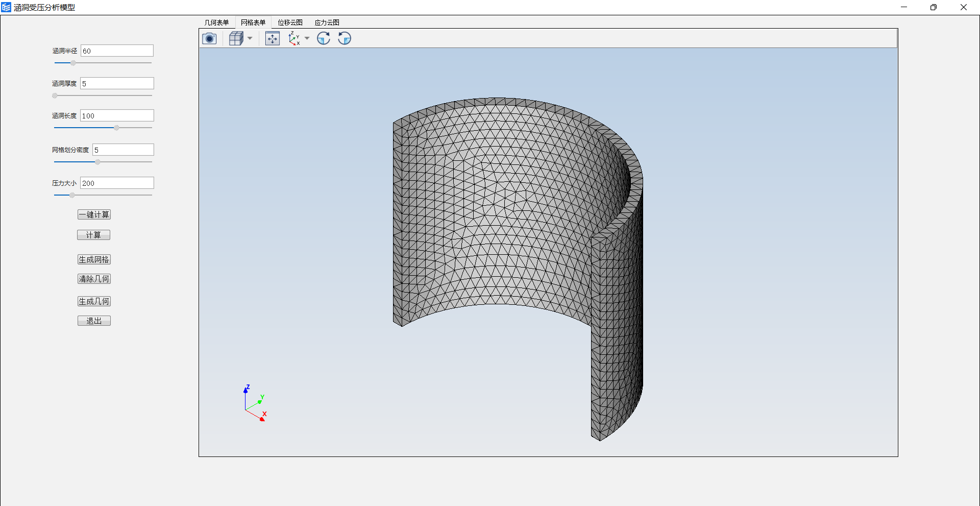Click the 清除几何 button
This screenshot has height=506, width=980.
[x=94, y=279]
